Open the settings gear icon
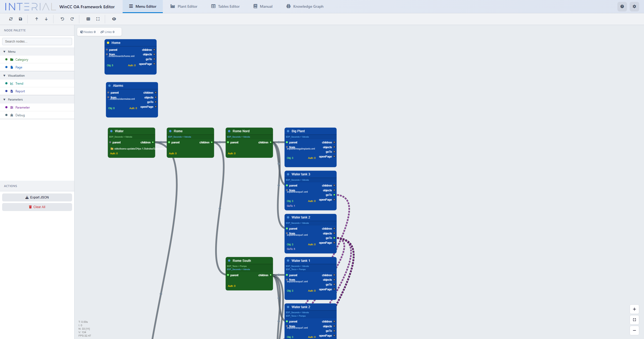Screen dimensions: 644x339 click(634, 6)
